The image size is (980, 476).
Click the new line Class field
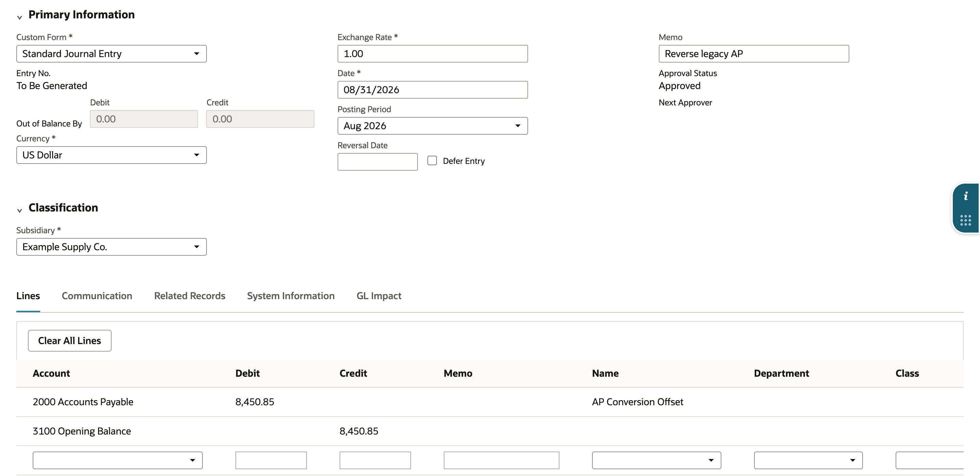(930, 460)
